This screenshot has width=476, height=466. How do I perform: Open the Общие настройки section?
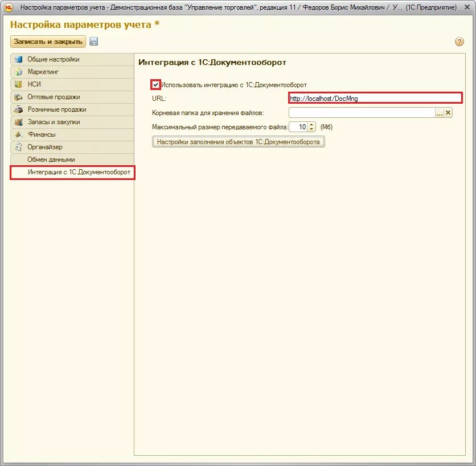tap(72, 59)
